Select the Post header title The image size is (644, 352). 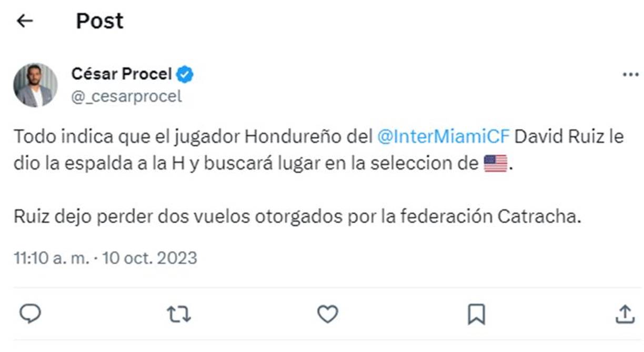click(x=99, y=21)
